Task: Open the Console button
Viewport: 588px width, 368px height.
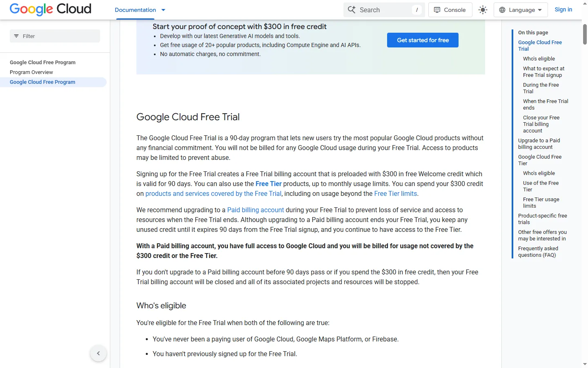Action: point(450,10)
